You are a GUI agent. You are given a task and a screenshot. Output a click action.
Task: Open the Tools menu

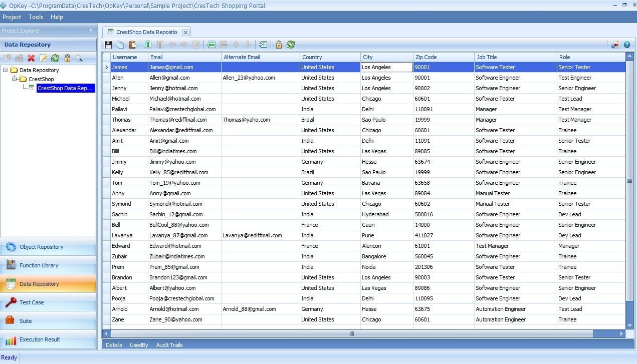(36, 17)
